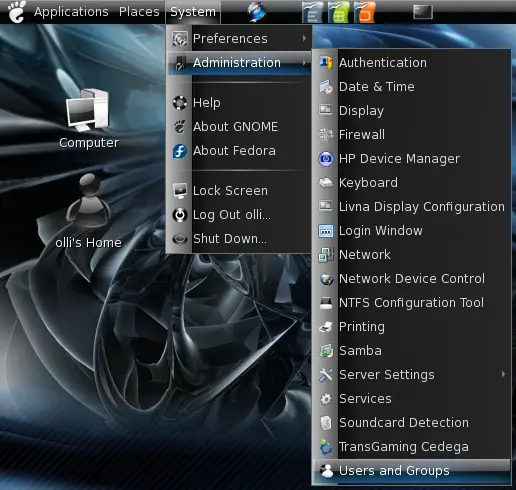The height and width of the screenshot is (490, 516).
Task: Open the Computer desktop icon
Action: point(89,118)
